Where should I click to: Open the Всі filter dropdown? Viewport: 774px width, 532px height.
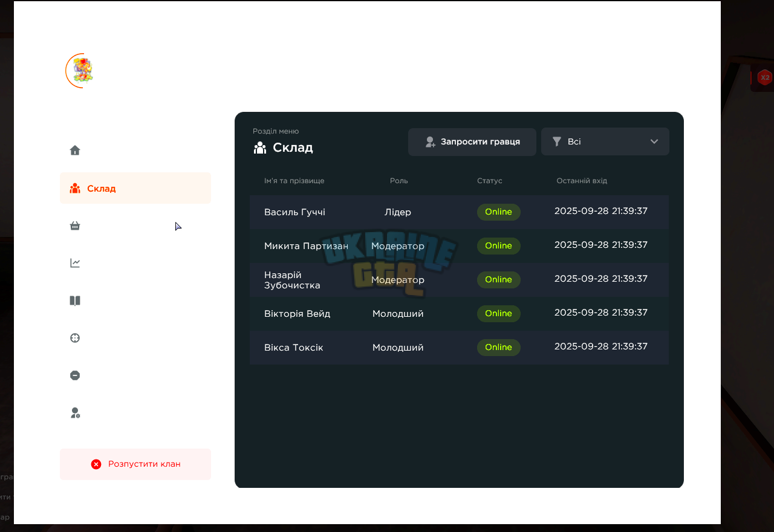tap(605, 141)
